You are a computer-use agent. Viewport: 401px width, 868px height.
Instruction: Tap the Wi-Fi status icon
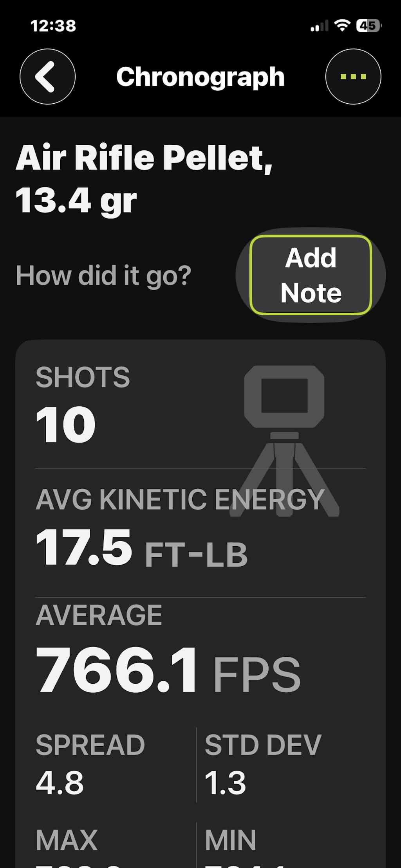click(x=342, y=26)
